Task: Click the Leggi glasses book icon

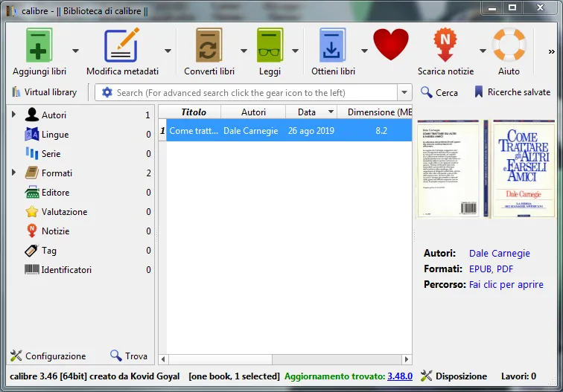Action: [270, 45]
